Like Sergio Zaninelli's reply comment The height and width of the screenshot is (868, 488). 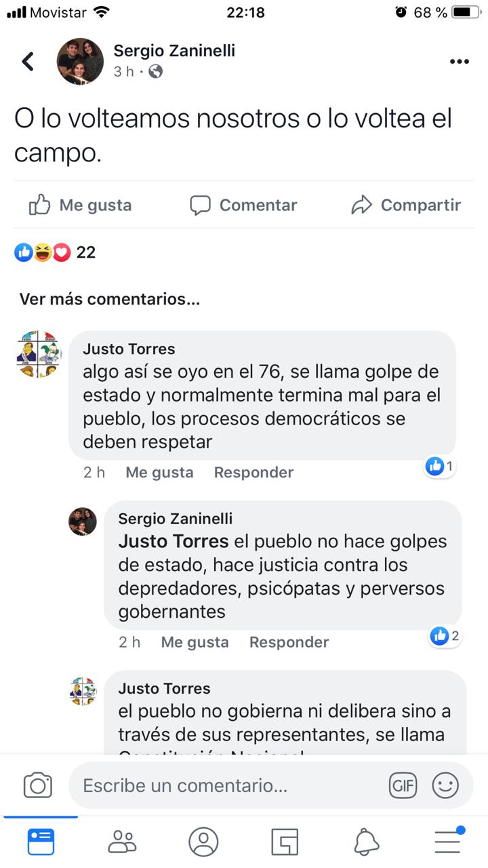point(195,642)
